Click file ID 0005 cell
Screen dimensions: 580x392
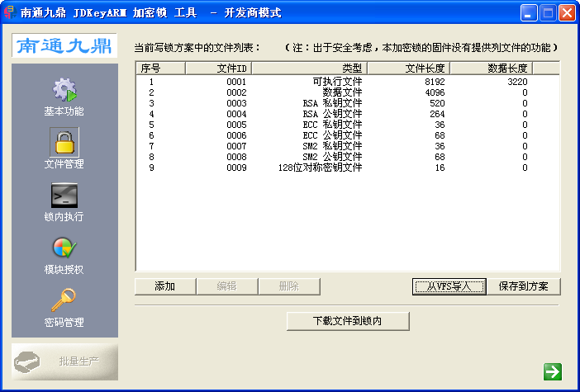[x=236, y=125]
